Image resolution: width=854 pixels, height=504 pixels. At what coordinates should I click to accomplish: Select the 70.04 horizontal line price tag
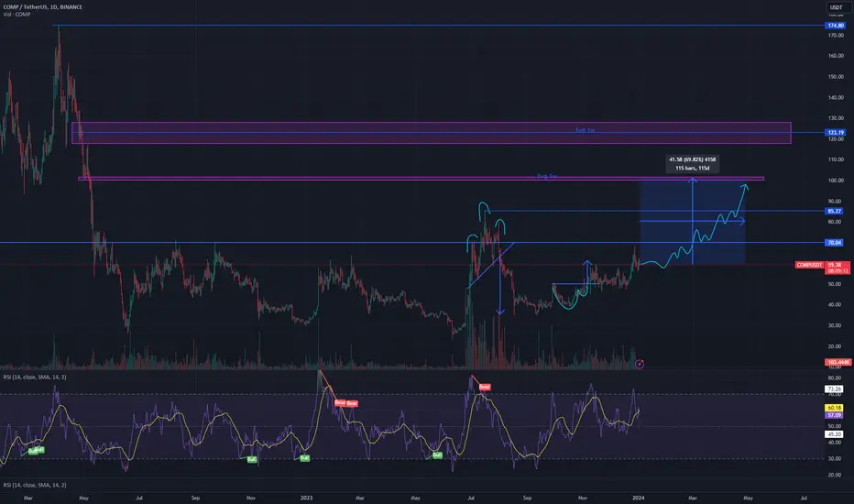834,243
